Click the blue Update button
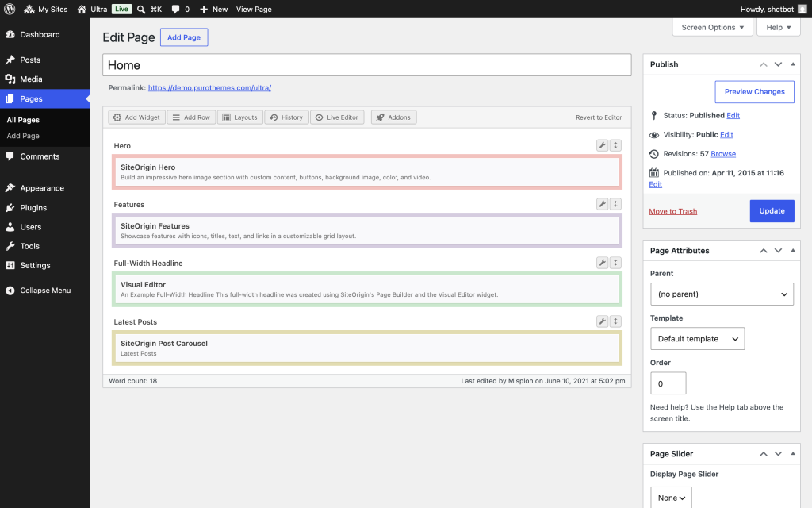Screen dimensions: 812x508 coord(772,211)
